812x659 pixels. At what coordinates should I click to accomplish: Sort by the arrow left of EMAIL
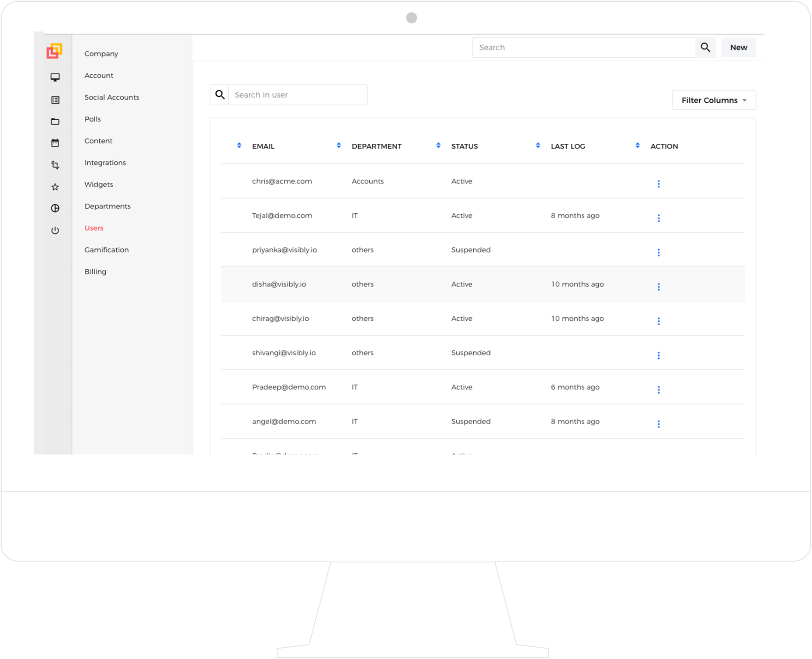[239, 146]
